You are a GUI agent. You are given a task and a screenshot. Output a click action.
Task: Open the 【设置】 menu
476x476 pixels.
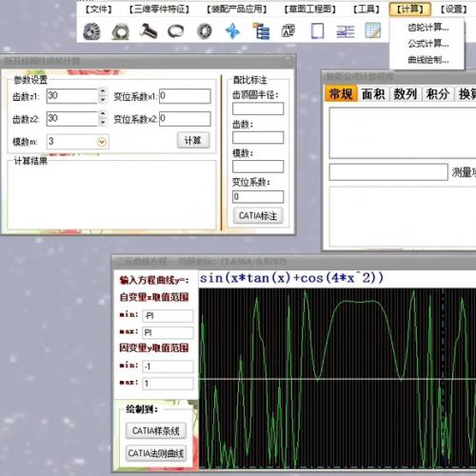pos(454,10)
